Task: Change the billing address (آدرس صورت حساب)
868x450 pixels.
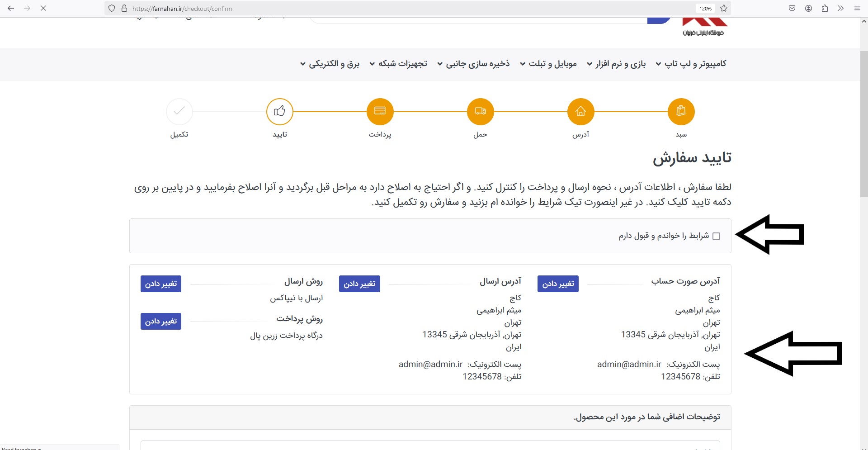Action: pyautogui.click(x=558, y=284)
